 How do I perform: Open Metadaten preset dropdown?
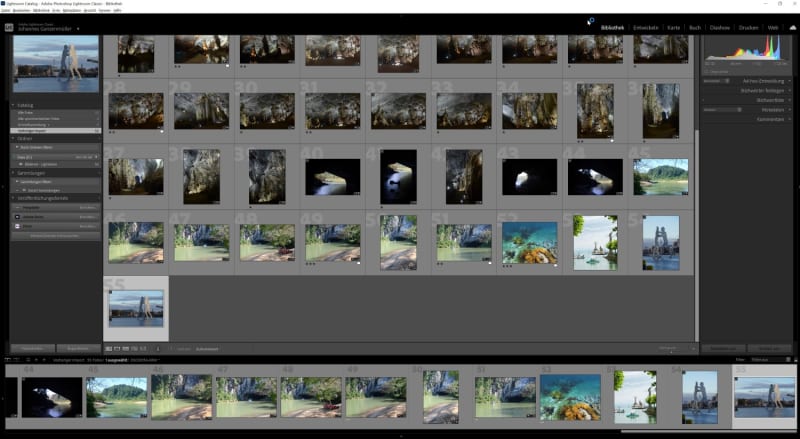722,109
